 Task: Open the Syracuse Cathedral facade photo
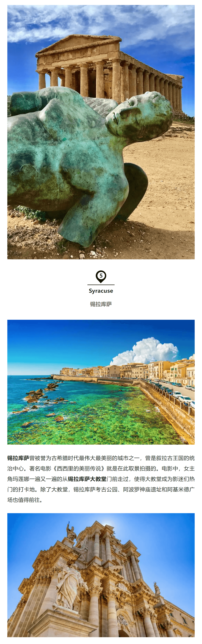[101, 575]
